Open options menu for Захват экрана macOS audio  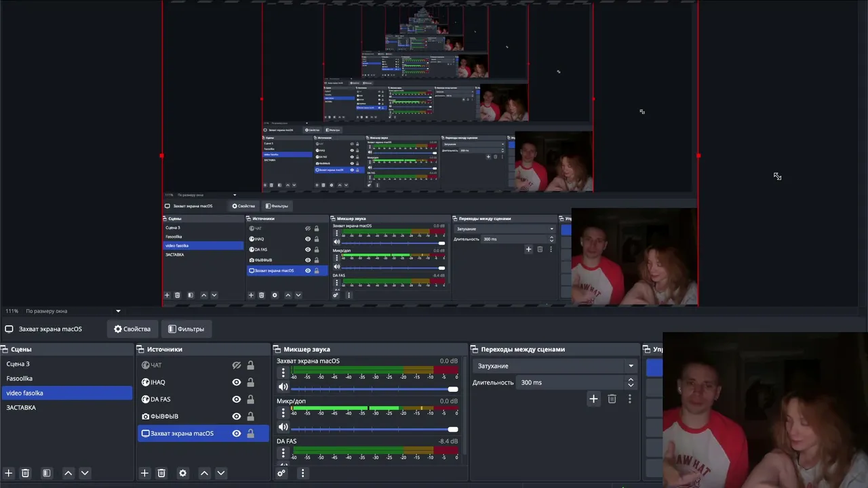point(283,373)
